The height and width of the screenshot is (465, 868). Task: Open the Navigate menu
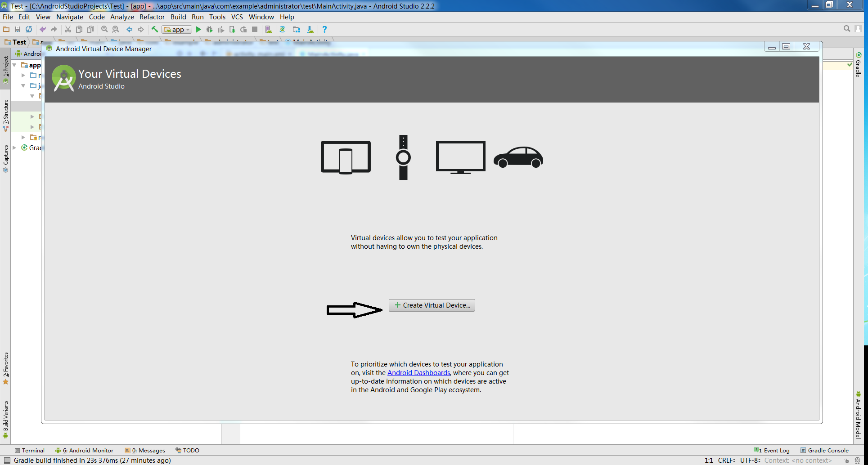70,17
